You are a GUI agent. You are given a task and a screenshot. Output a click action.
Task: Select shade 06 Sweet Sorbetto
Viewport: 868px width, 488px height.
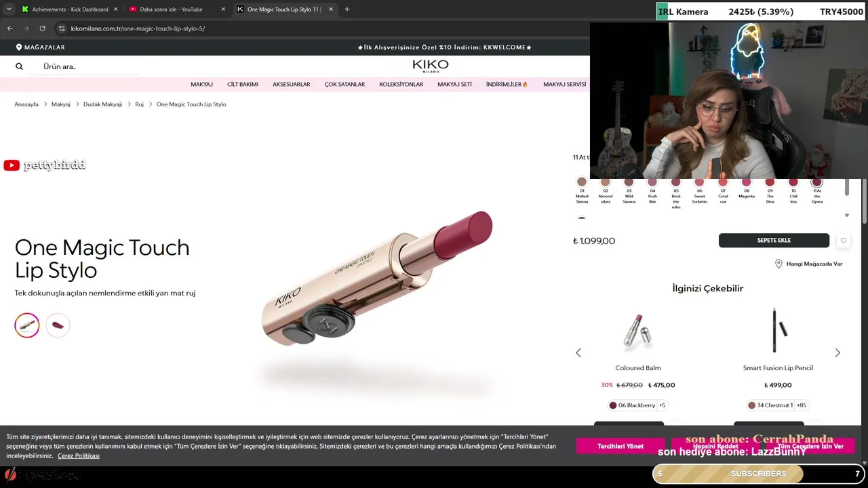(x=699, y=182)
